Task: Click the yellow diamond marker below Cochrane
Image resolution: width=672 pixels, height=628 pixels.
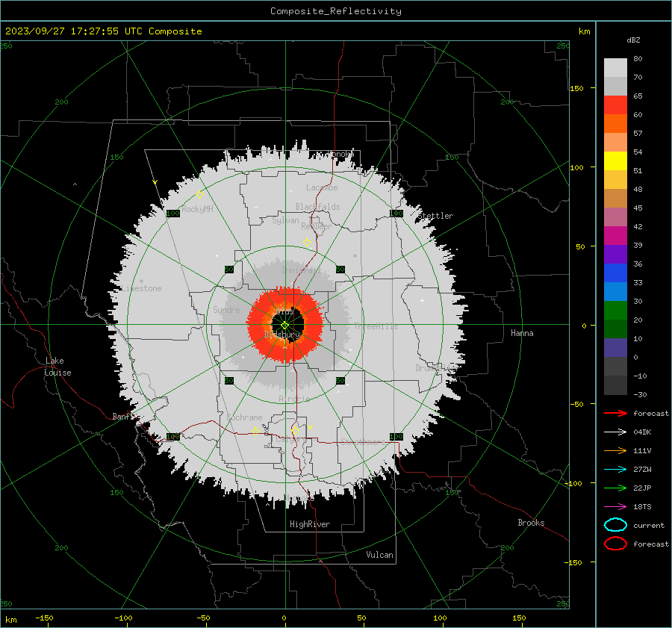Action: point(255,431)
